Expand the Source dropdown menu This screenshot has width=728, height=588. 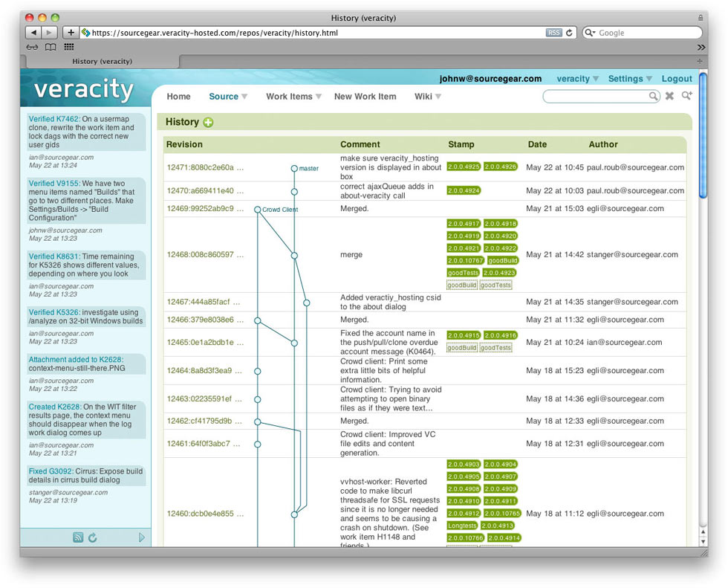(227, 97)
